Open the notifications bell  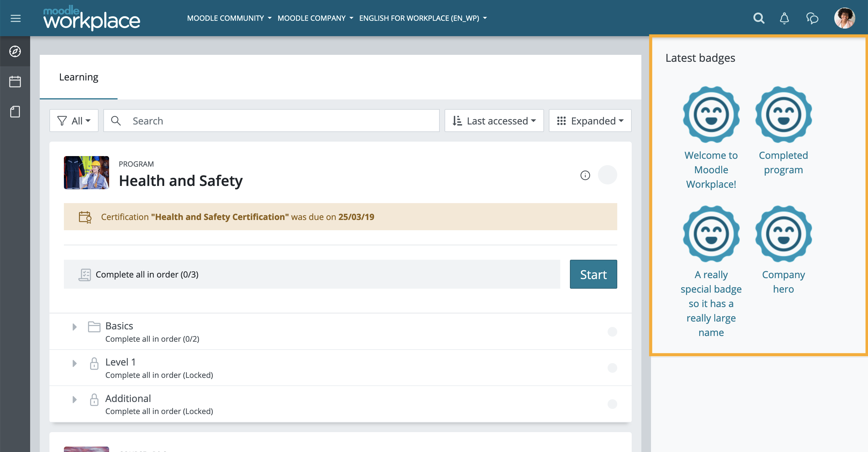coord(785,18)
